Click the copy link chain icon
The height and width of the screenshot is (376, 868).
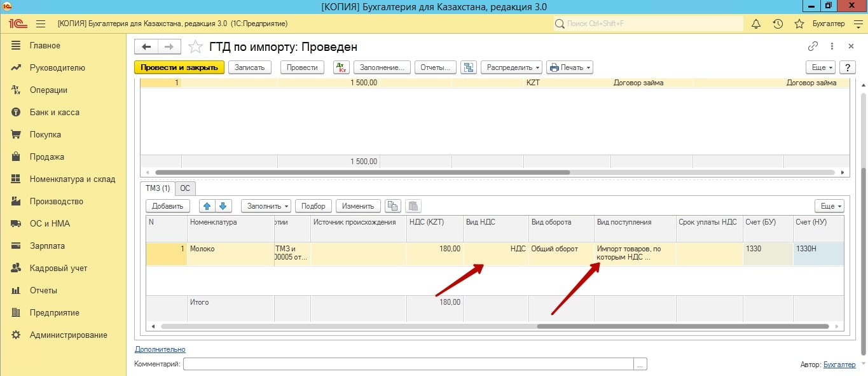tap(813, 46)
